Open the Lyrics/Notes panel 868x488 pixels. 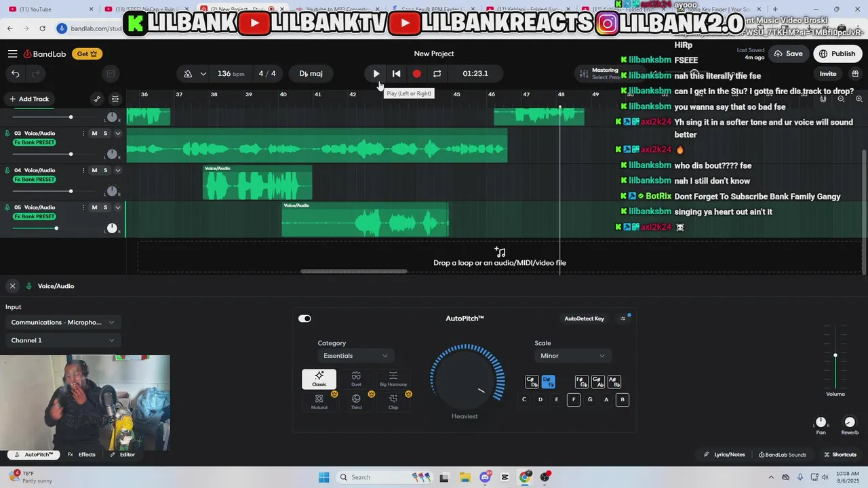point(724,455)
